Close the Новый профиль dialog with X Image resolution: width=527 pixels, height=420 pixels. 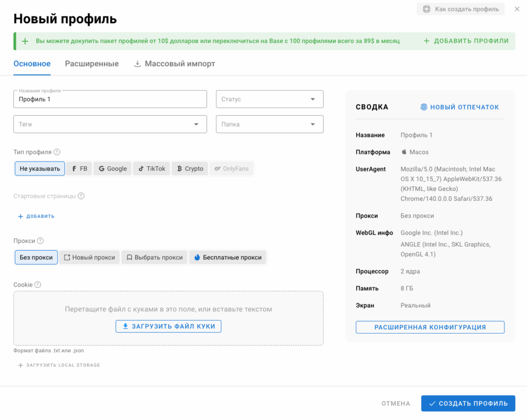(517, 9)
